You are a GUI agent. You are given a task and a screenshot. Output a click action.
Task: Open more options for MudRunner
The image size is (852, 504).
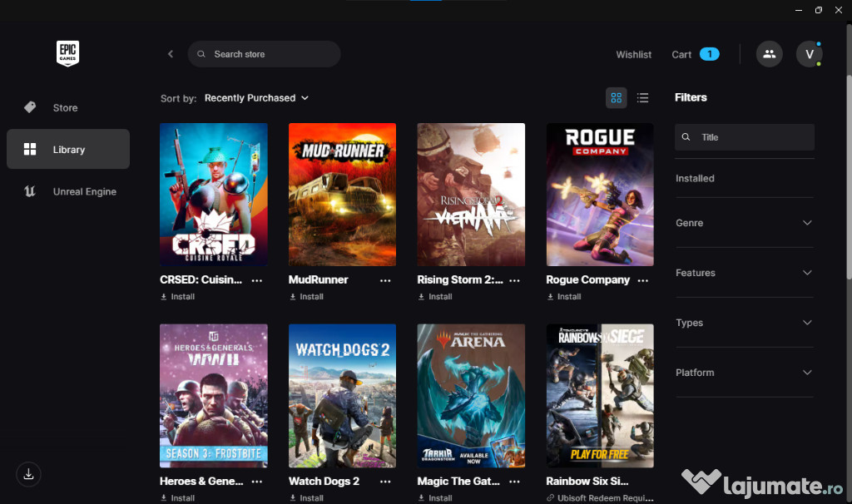point(385,280)
